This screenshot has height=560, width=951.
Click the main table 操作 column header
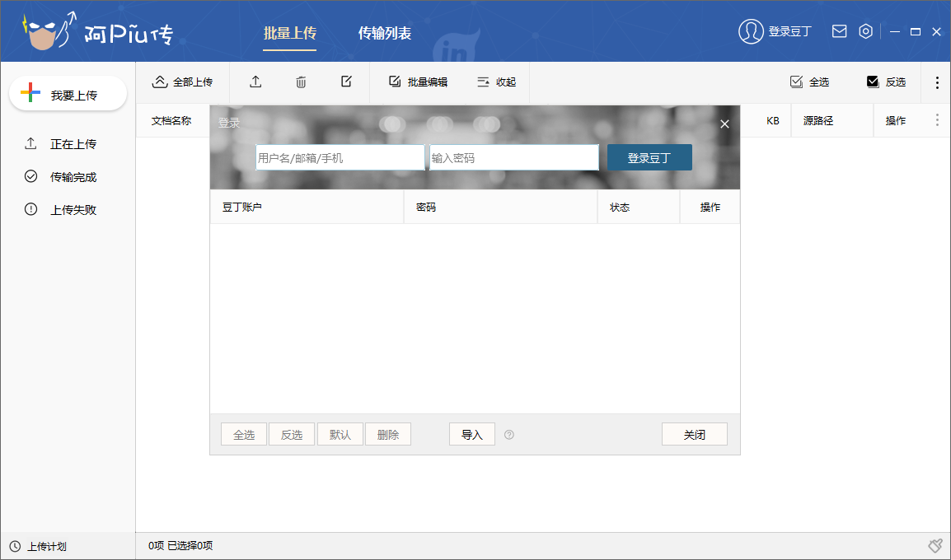tap(895, 120)
